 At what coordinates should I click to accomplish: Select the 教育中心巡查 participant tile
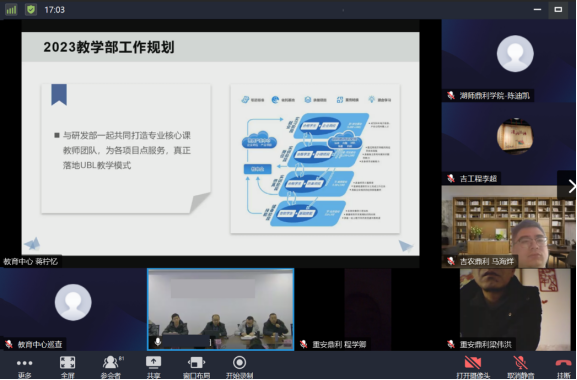[73, 309]
